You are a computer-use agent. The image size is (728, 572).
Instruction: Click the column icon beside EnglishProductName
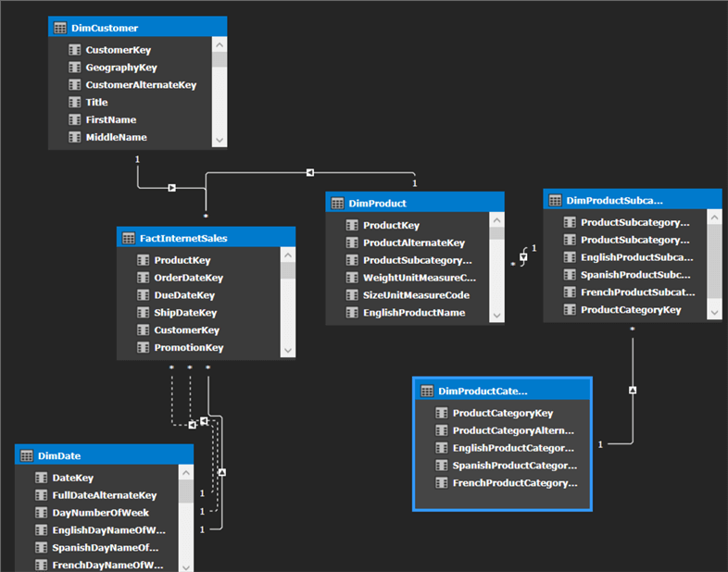[x=352, y=312]
